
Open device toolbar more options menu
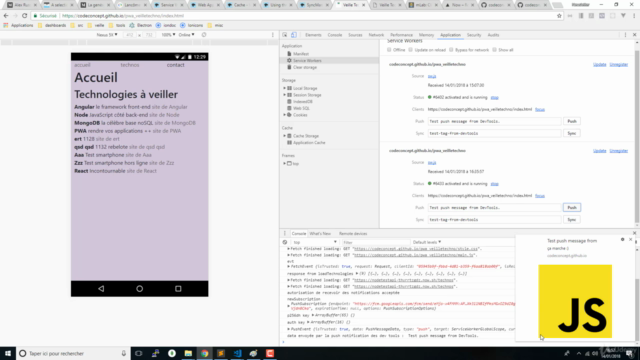(273, 35)
